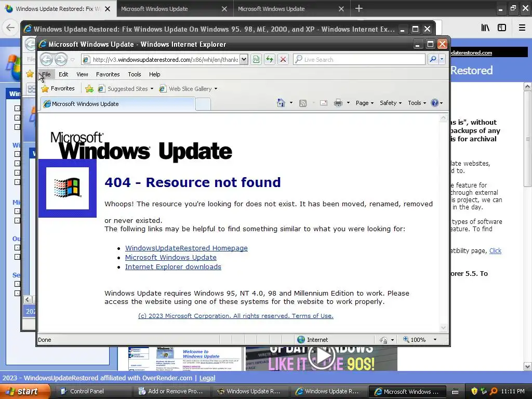532x399 pixels.
Task: Click the IE page vertical scrollbar down arrow
Action: point(443,327)
